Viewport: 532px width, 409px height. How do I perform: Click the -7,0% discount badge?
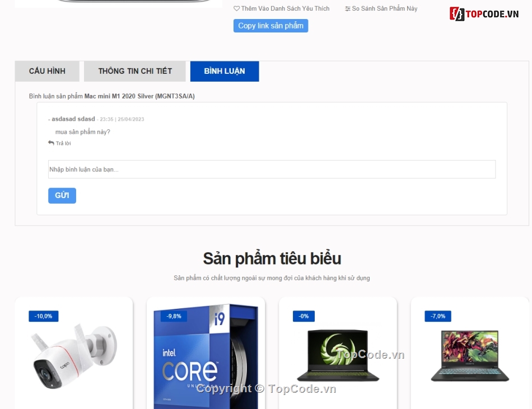(438, 316)
